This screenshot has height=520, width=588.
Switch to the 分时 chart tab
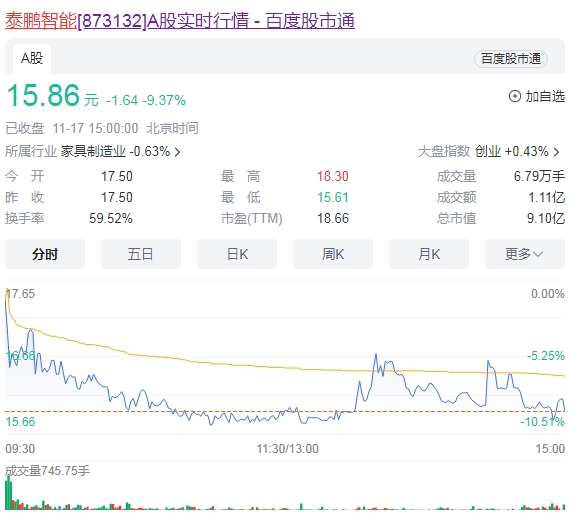pyautogui.click(x=45, y=254)
